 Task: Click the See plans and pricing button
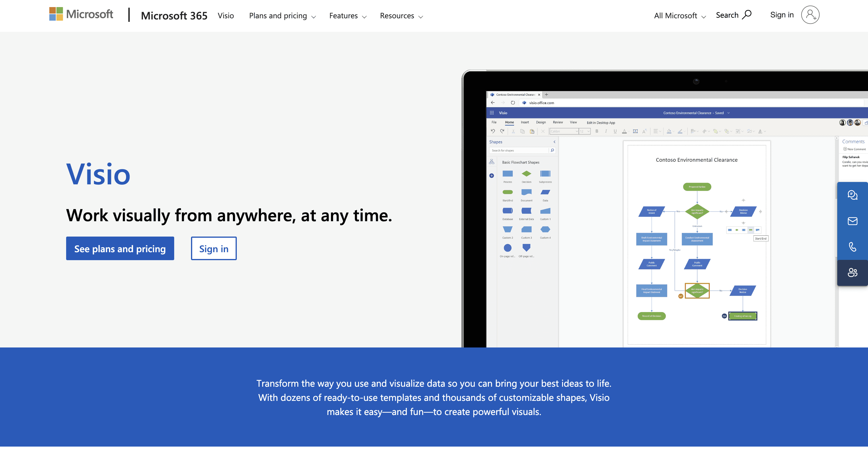(x=120, y=248)
